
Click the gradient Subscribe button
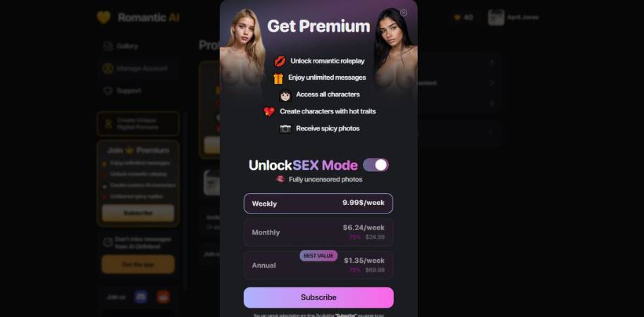click(318, 297)
